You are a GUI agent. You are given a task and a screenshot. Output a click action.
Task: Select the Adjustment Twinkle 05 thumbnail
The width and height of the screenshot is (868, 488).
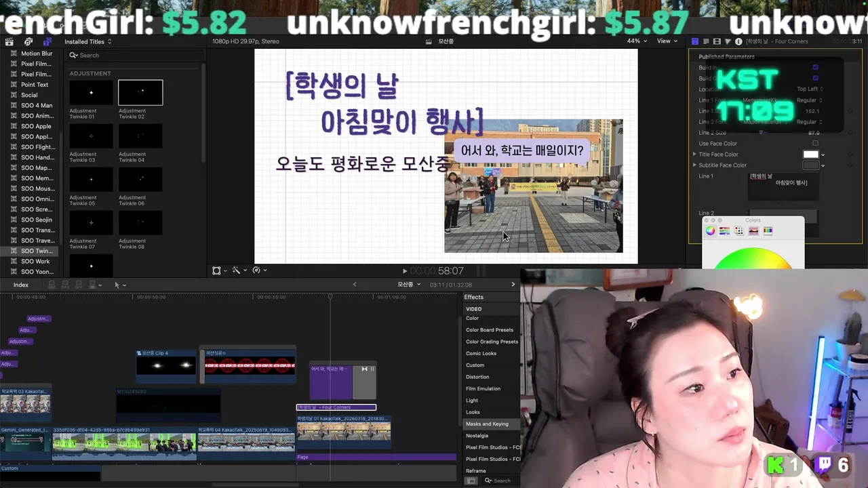tap(91, 180)
